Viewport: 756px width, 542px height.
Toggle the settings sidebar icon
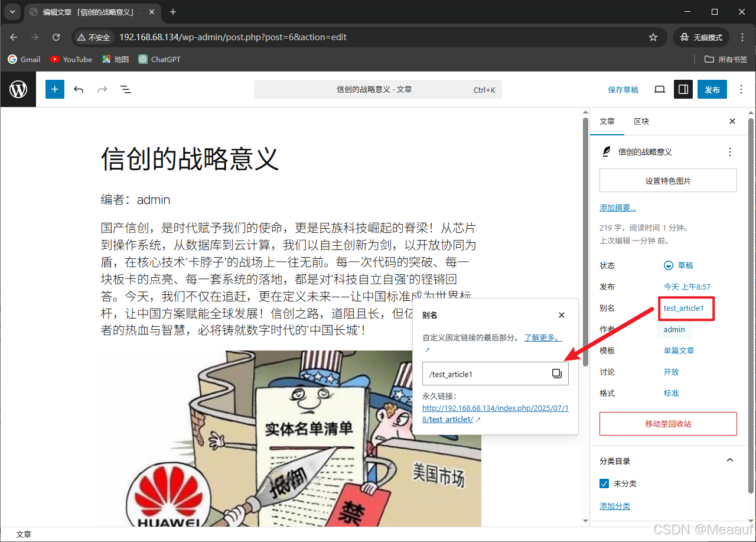[x=683, y=89]
